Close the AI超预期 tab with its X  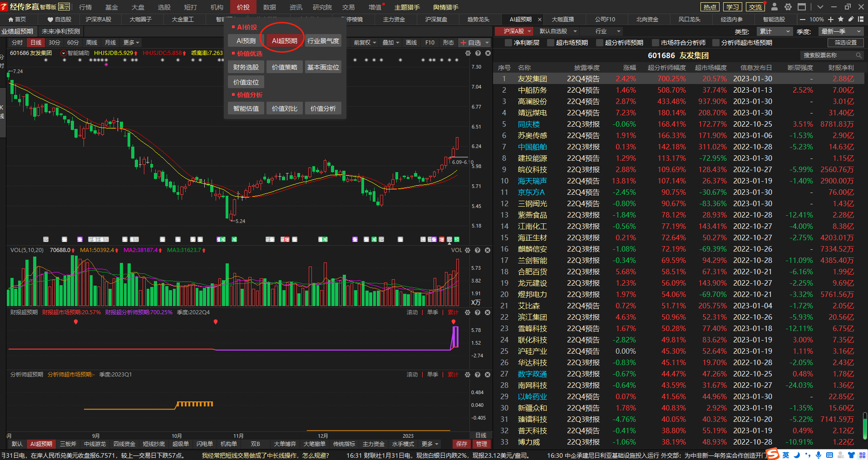pos(539,20)
